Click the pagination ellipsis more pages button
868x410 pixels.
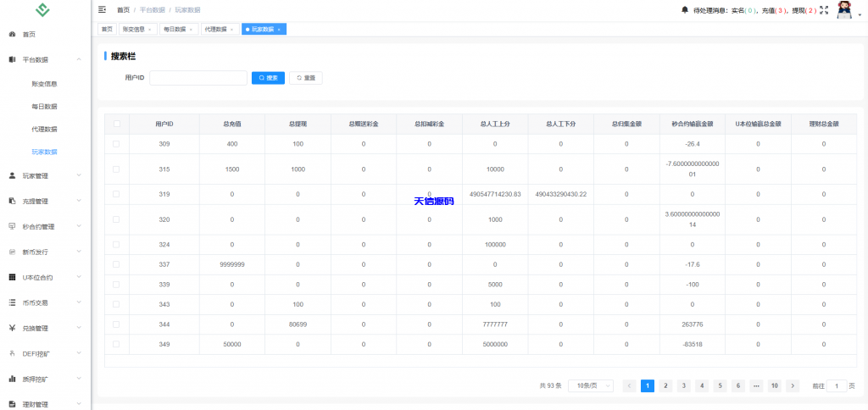(x=757, y=385)
